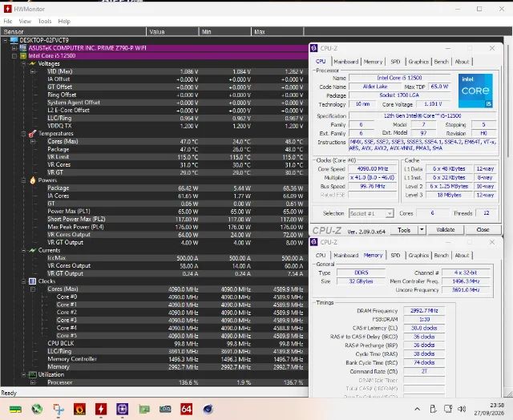
Task: Expand the VID (Max) voltage row
Action: pyautogui.click(x=33, y=71)
